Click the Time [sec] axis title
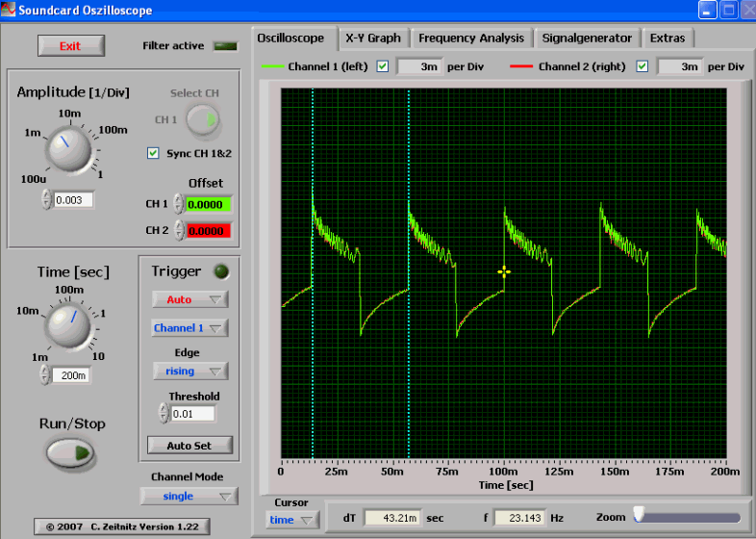This screenshot has width=756, height=539. coord(505,485)
